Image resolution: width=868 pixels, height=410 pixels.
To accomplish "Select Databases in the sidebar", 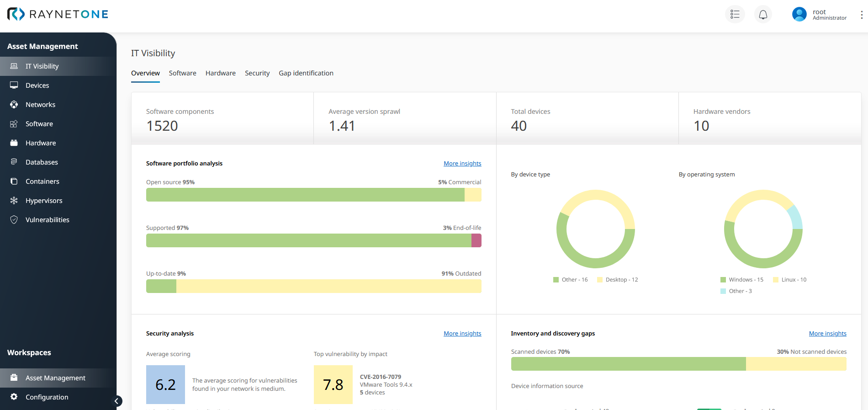I will [42, 162].
